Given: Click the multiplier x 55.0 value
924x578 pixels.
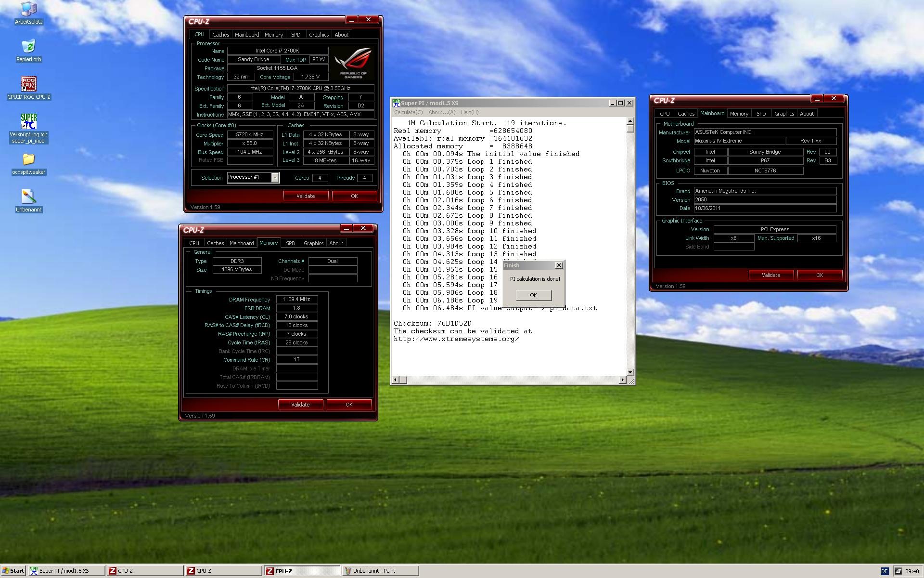Looking at the screenshot, I should (250, 144).
